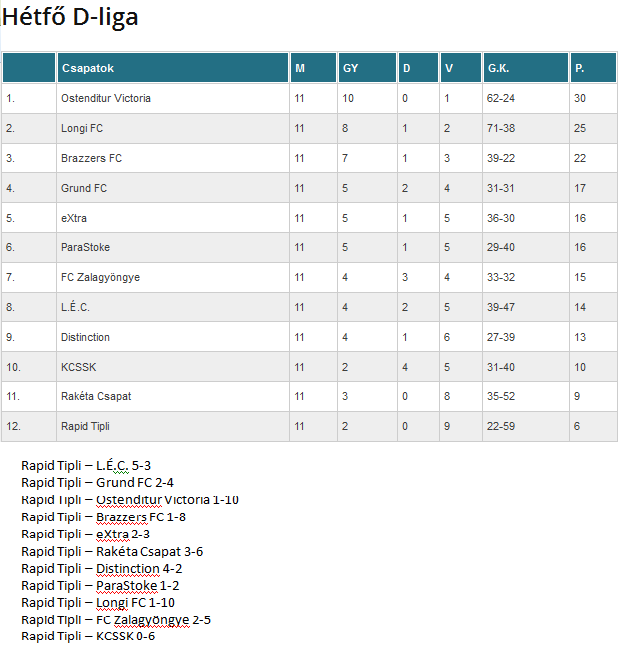The width and height of the screenshot is (619, 655).
Task: Select the Rapid Tipli – KCSSK 0-6 line
Action: pos(88,636)
